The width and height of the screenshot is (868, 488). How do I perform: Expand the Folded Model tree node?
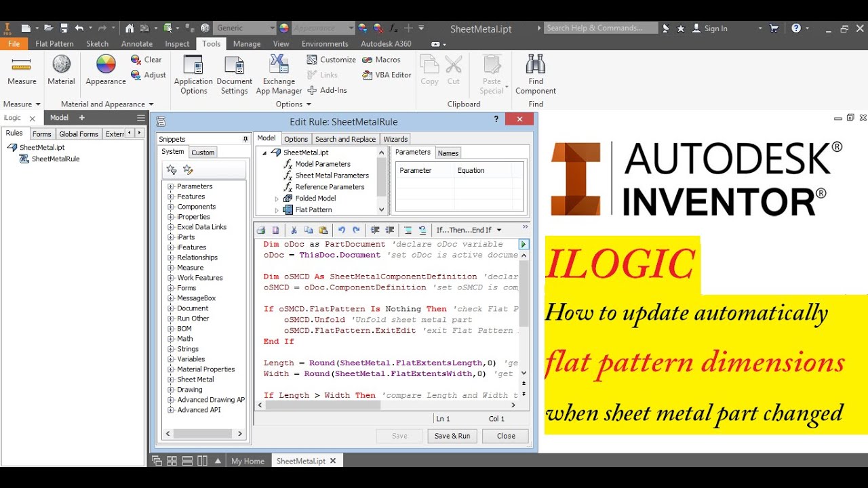(x=277, y=199)
